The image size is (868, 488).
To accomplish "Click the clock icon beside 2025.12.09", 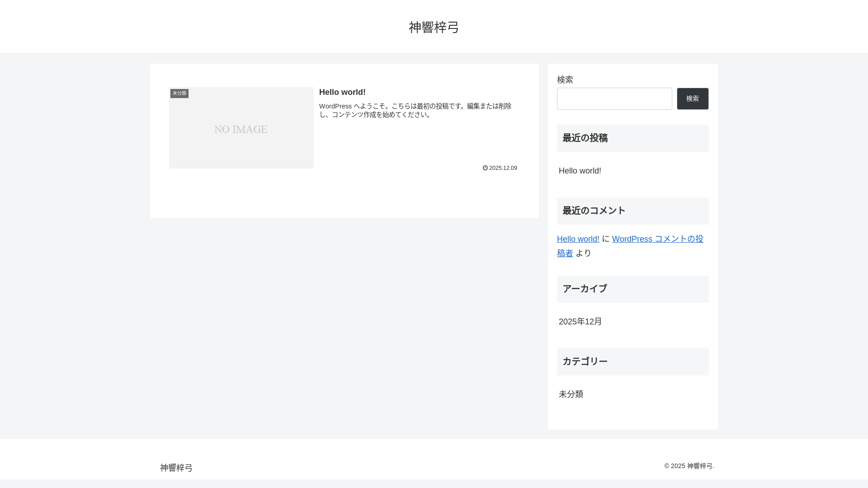I will coord(485,168).
